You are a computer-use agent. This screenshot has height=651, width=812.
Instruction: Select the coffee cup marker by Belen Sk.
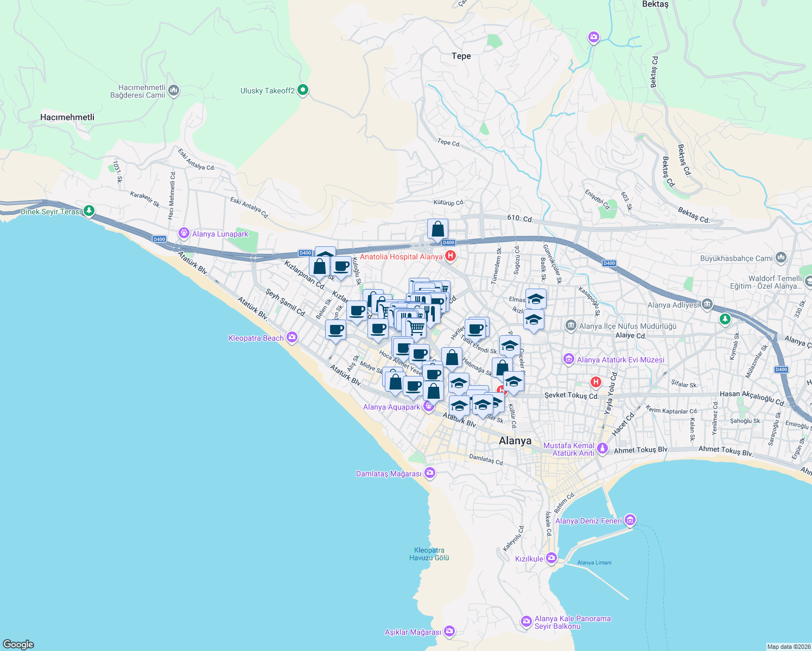click(357, 312)
